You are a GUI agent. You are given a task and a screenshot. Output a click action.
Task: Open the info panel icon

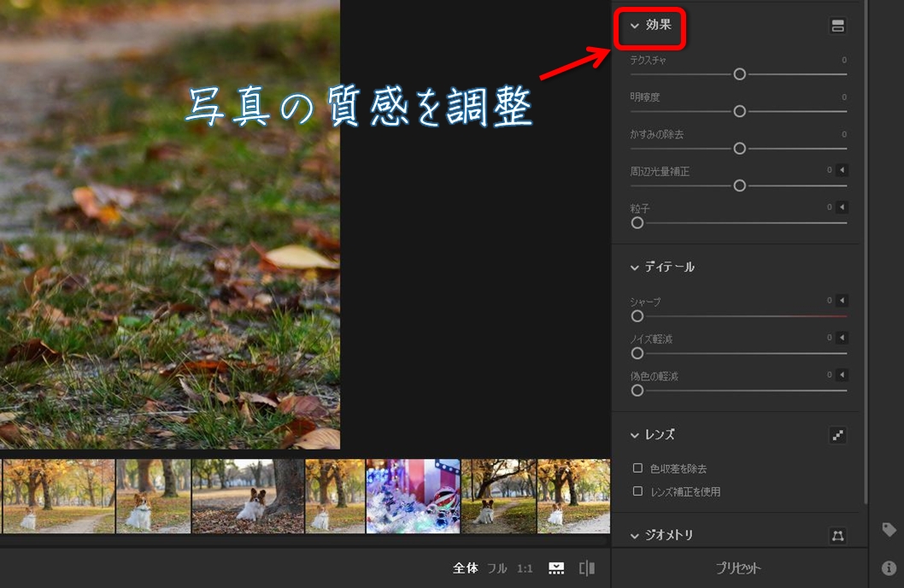889,568
